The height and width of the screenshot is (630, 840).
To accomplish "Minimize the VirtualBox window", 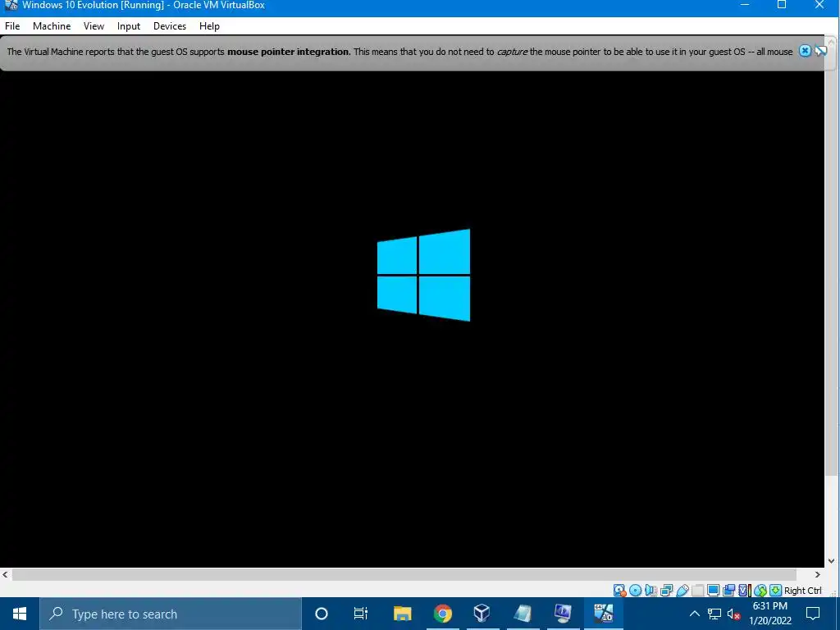I will 745,6.
